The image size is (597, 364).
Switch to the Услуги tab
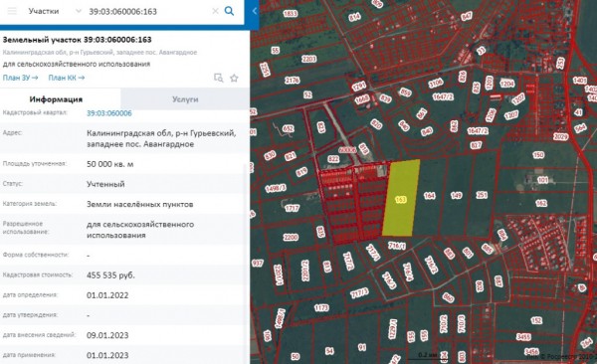pyautogui.click(x=185, y=99)
